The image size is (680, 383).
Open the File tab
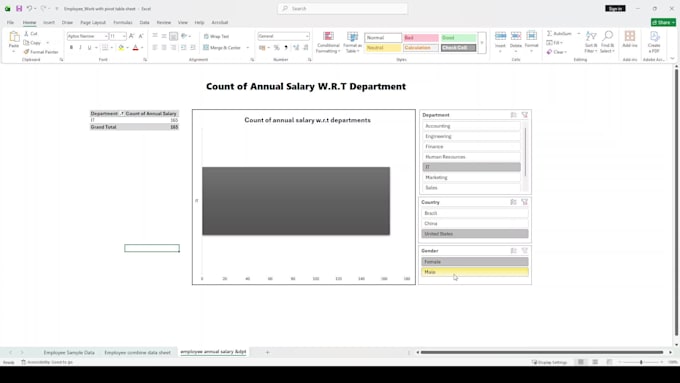tap(10, 23)
